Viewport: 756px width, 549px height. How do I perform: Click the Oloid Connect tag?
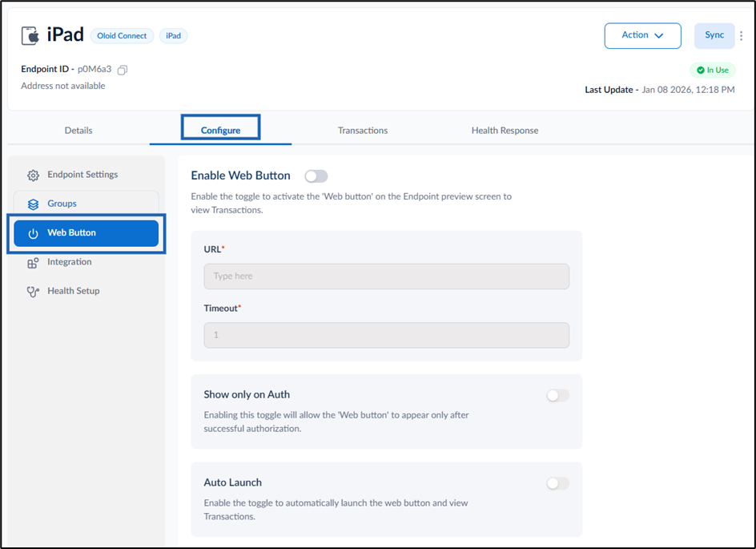[122, 36]
